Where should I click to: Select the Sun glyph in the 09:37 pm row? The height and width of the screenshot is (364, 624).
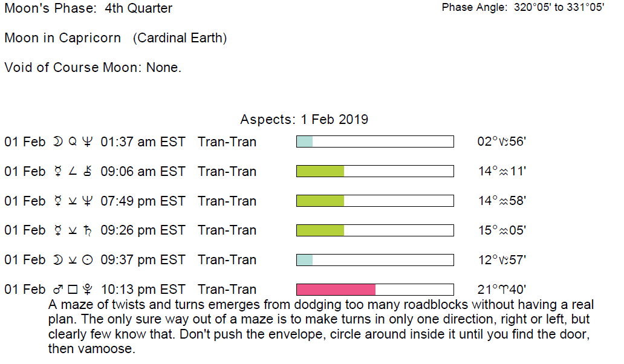88,260
